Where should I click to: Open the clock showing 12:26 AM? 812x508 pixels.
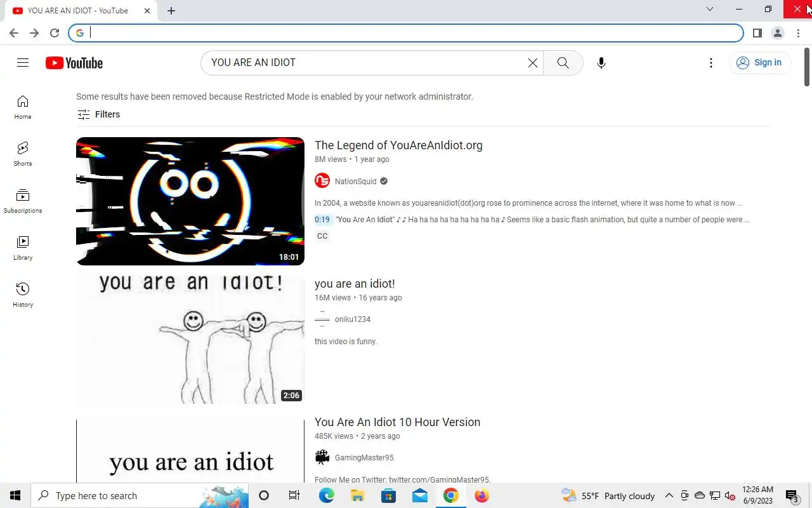click(x=757, y=496)
